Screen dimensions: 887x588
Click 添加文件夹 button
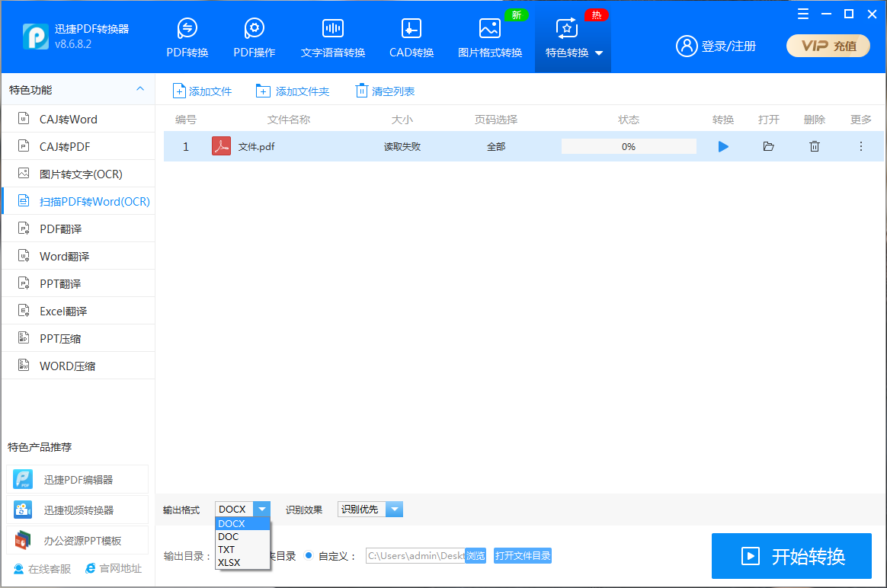click(x=293, y=91)
